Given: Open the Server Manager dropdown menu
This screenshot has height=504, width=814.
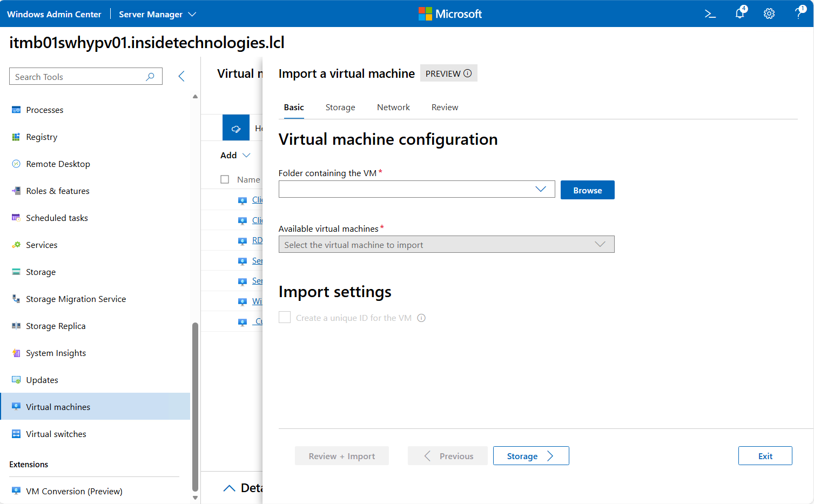Looking at the screenshot, I should coord(157,14).
